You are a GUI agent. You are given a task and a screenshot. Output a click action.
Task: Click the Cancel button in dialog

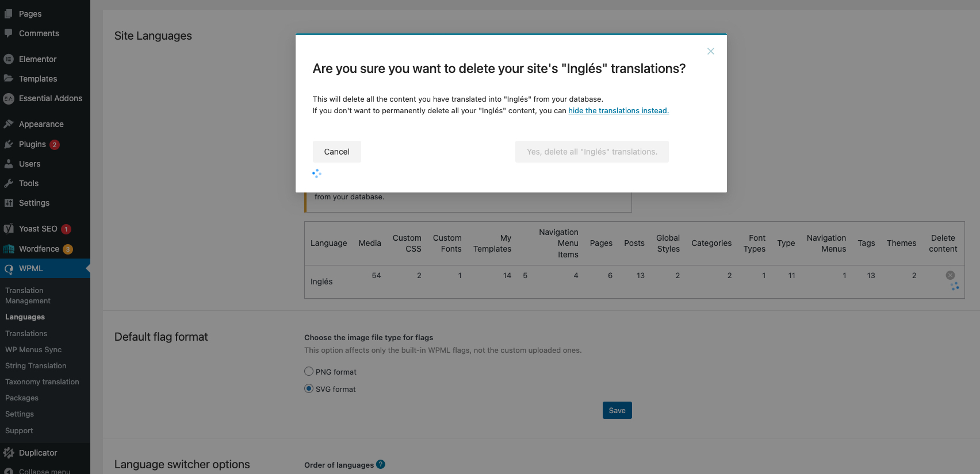click(336, 152)
